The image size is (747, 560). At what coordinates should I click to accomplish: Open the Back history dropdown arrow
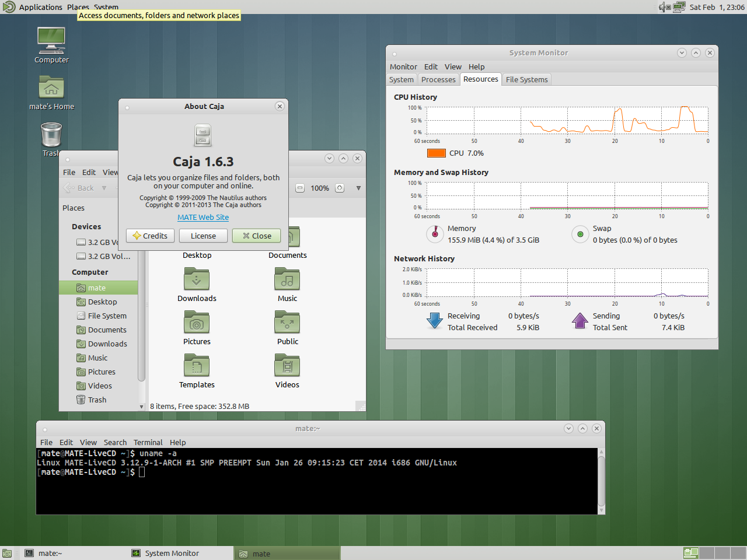pos(104,188)
